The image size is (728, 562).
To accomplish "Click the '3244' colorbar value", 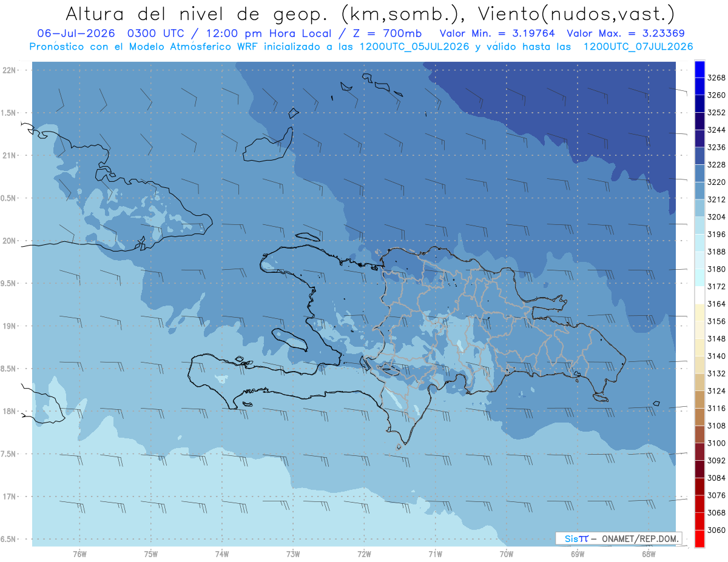I will click(716, 130).
